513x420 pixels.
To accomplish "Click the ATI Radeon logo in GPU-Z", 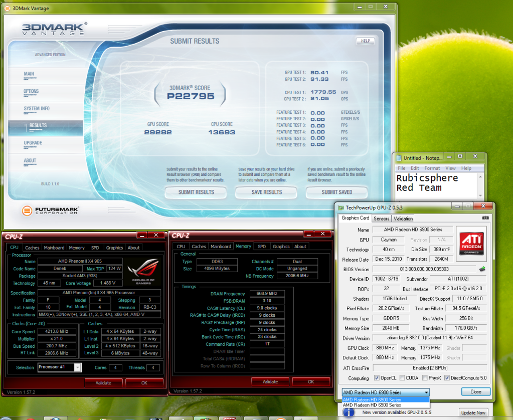I will click(x=471, y=244).
